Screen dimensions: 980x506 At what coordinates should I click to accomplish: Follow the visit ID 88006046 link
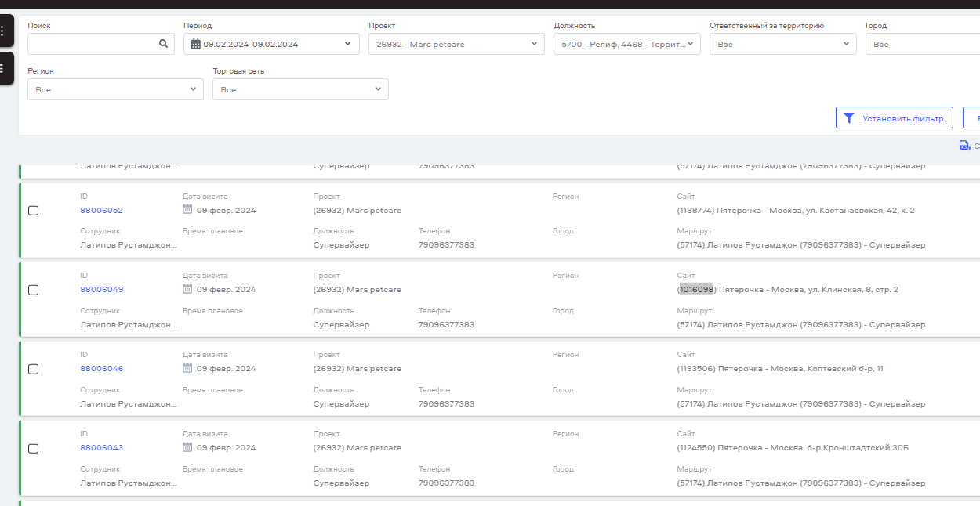101,368
